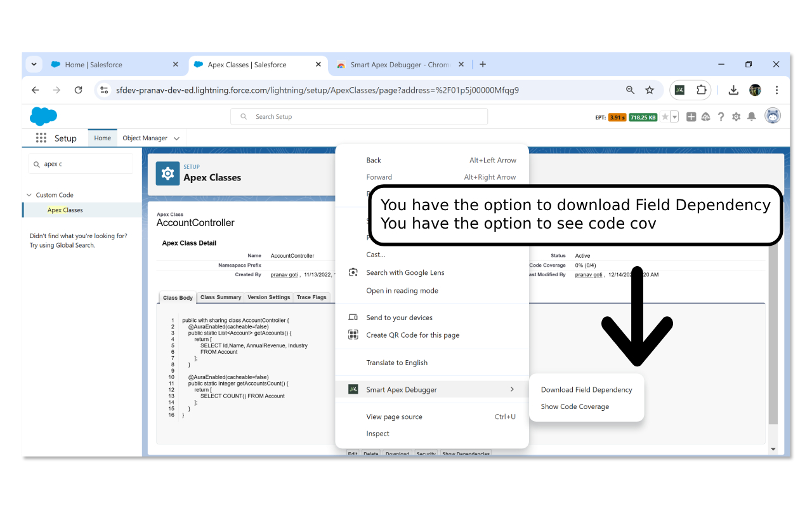This screenshot has height=508, width=812.
Task: Bookmark this page with the star icon
Action: pyautogui.click(x=650, y=90)
